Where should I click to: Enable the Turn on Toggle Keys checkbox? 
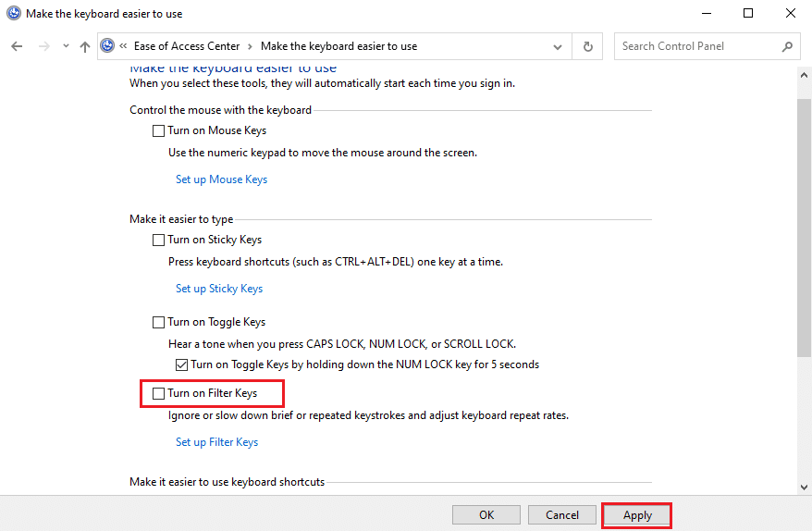[x=159, y=323]
